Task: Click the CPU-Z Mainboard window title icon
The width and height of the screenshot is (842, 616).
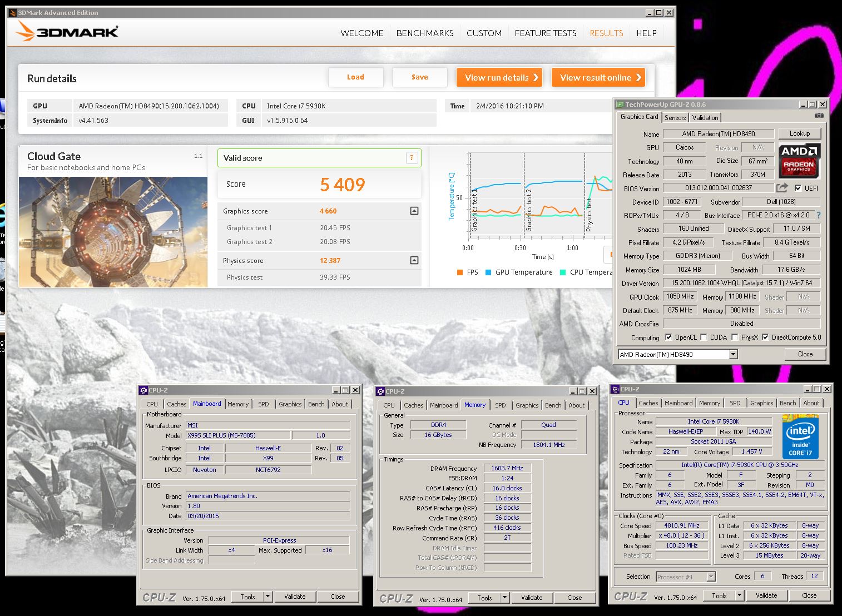Action: click(x=143, y=390)
